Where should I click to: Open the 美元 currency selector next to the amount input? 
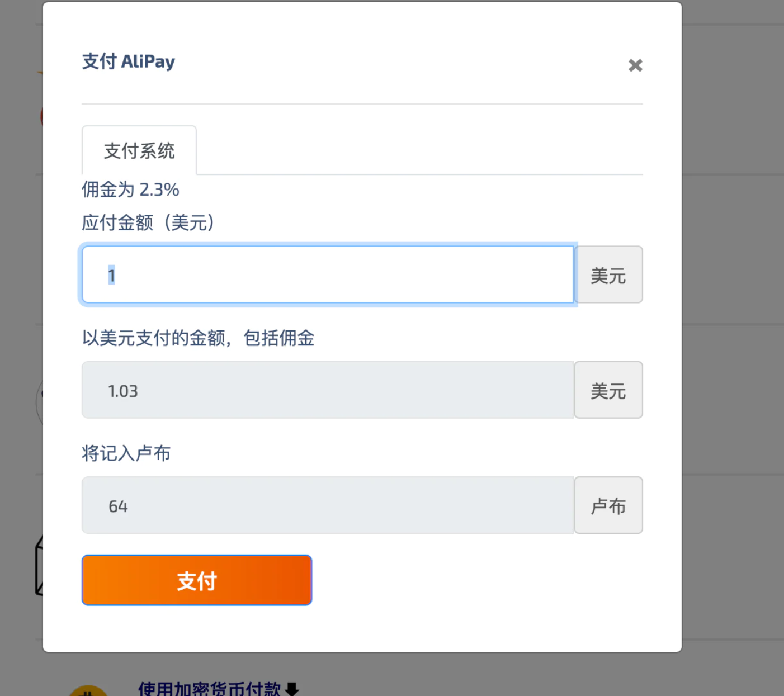[608, 274]
